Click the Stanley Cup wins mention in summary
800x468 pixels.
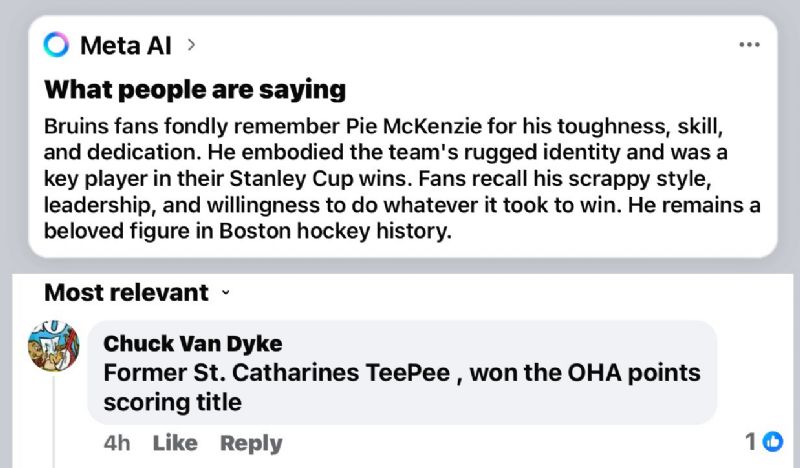(319, 179)
